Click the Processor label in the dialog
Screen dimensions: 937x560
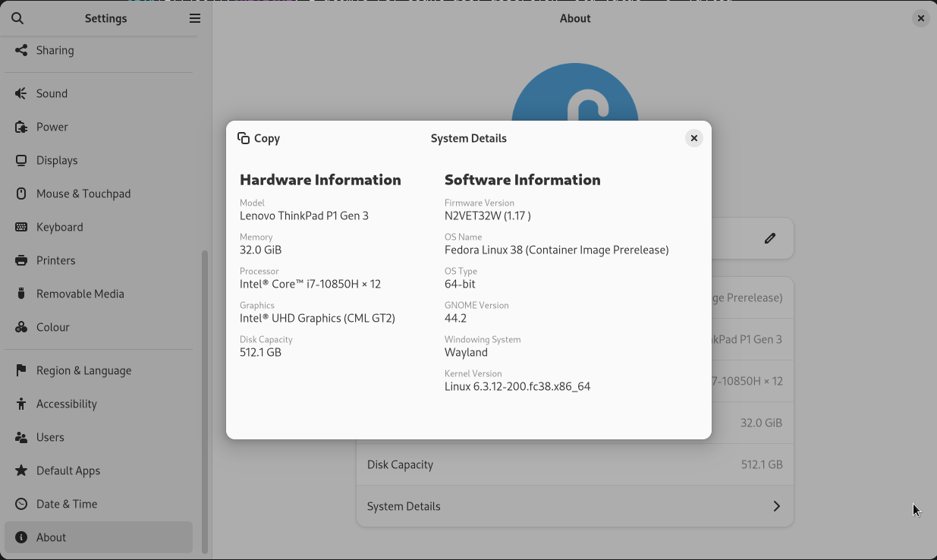pyautogui.click(x=259, y=271)
